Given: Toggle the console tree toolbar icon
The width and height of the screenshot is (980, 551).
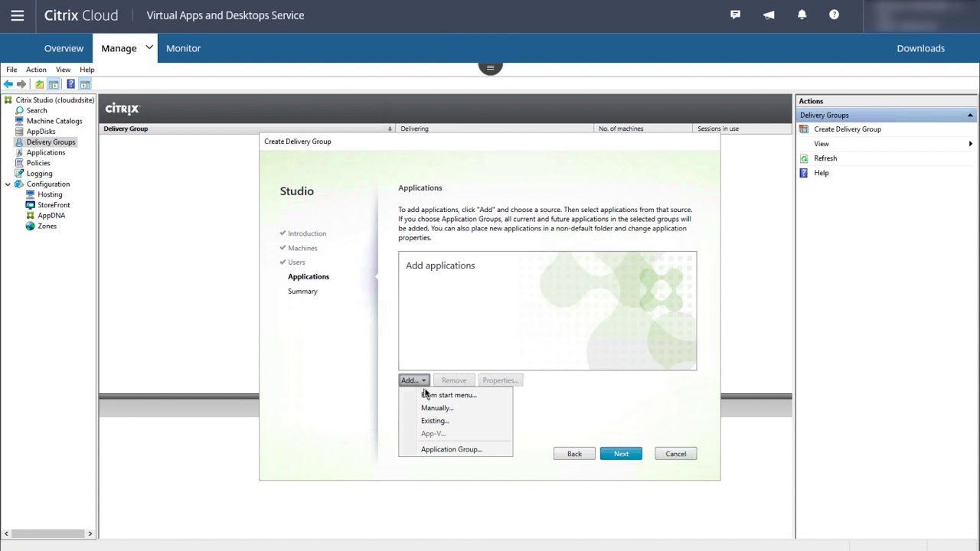Looking at the screenshot, I should pos(54,84).
